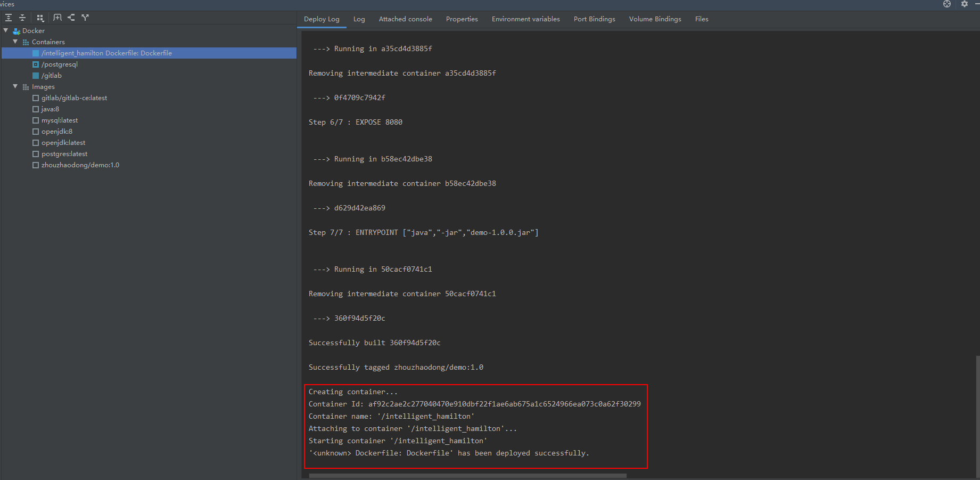Open the Volume Bindings tab
Viewport: 980px width, 480px height.
click(655, 19)
